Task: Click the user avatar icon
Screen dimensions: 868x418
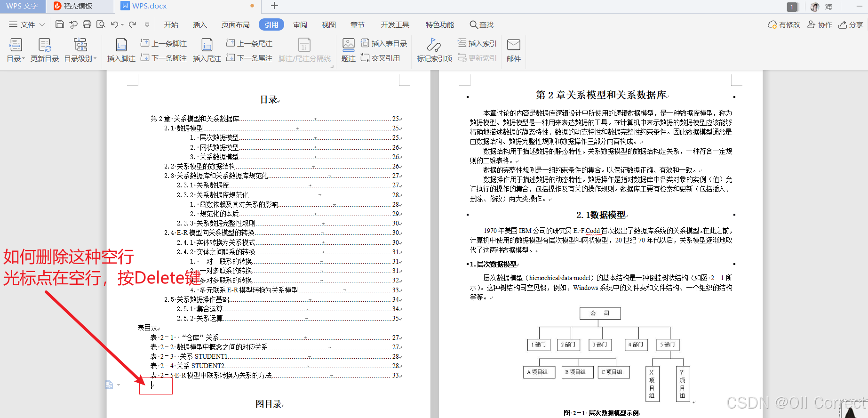Action: click(815, 7)
